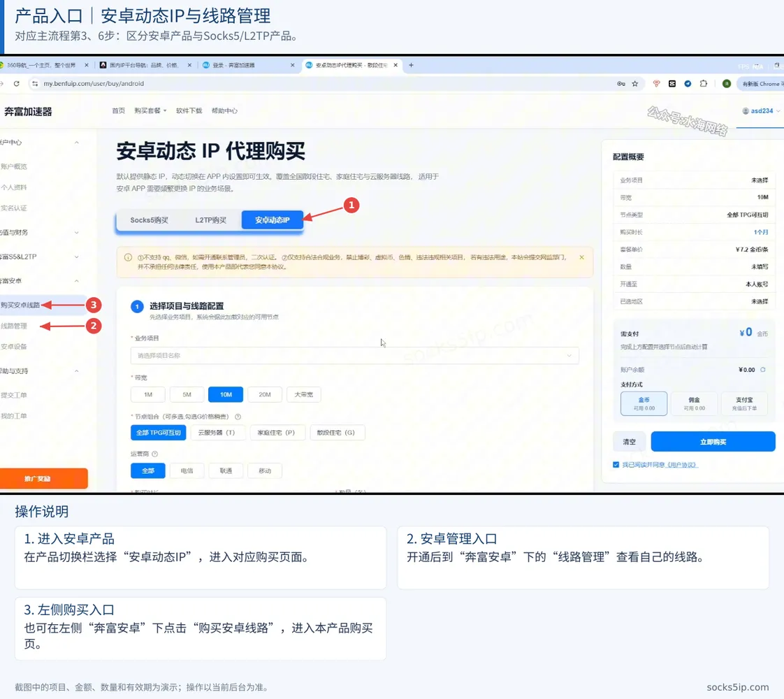Screen dimensions: 784x699
Task: Refresh account balance icon beside ¥0.00
Action: [x=763, y=370]
